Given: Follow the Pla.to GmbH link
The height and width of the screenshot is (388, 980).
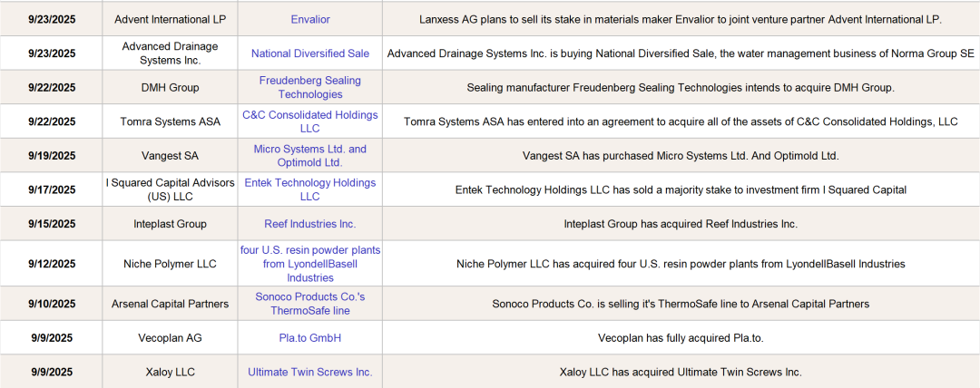Looking at the screenshot, I should (310, 338).
